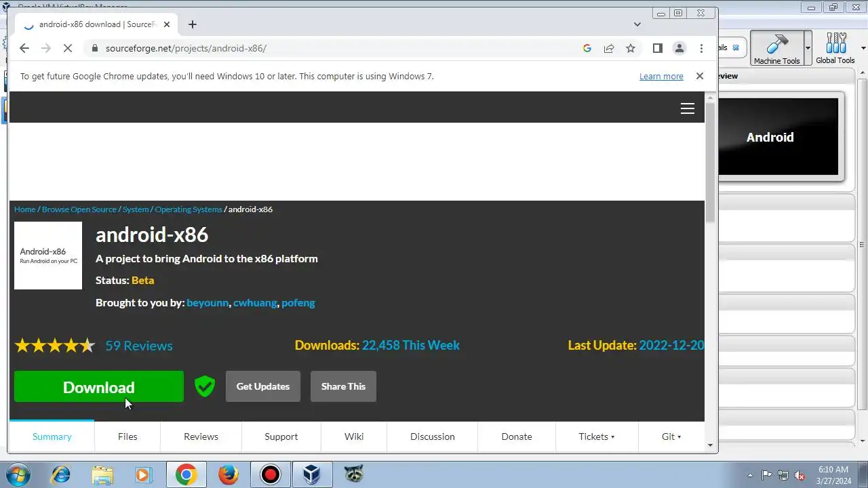Click Last Update date 2022-12-20
Image resolution: width=868 pixels, height=488 pixels.
671,346
